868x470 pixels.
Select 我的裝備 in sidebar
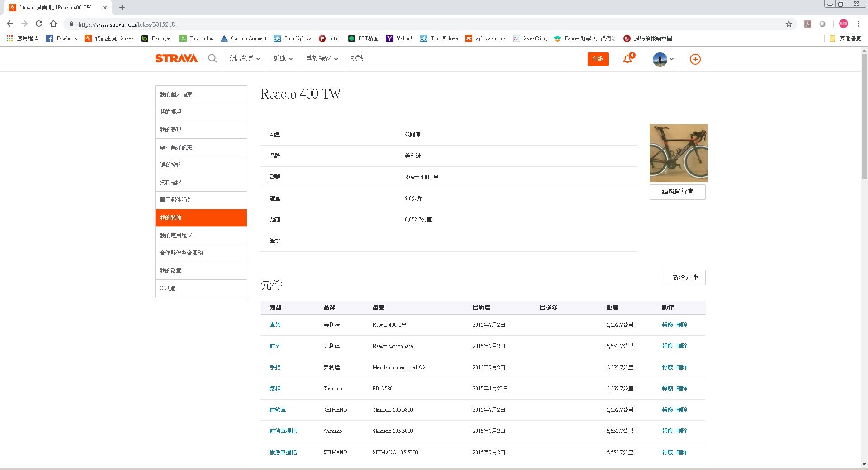tap(201, 218)
